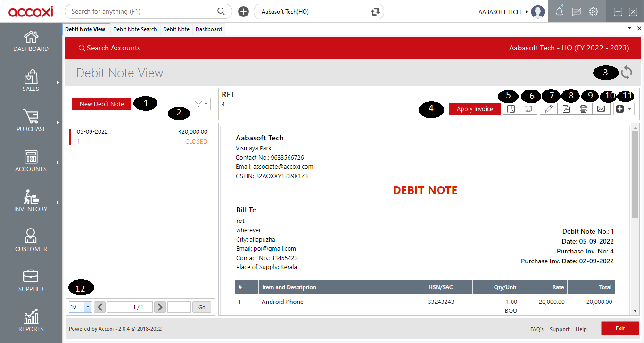
Task: Expand the Accounts submenu arrow
Action: [x=58, y=162]
